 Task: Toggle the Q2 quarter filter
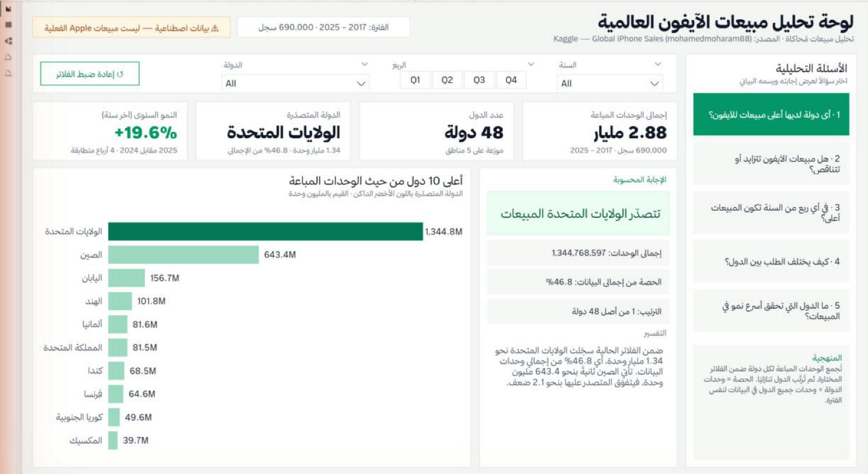[x=447, y=80]
